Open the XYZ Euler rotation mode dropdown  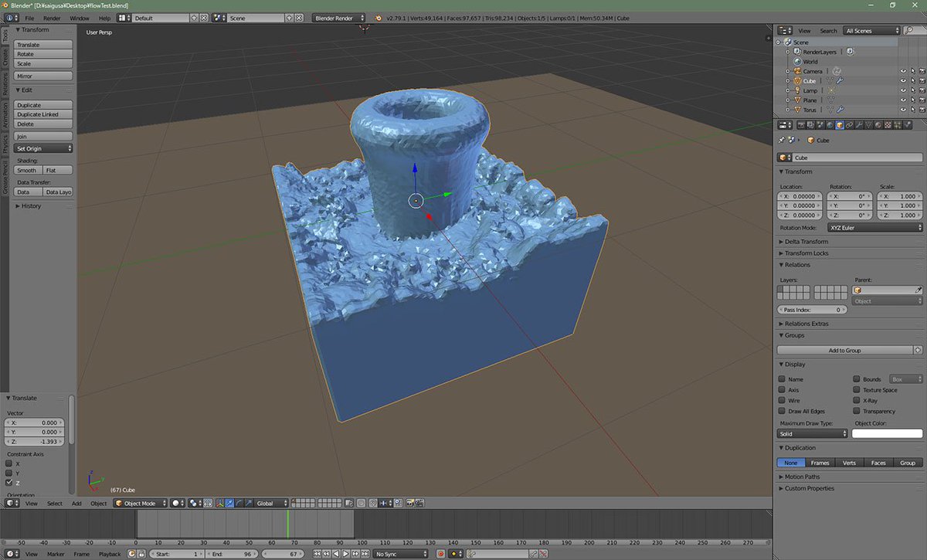pyautogui.click(x=874, y=228)
